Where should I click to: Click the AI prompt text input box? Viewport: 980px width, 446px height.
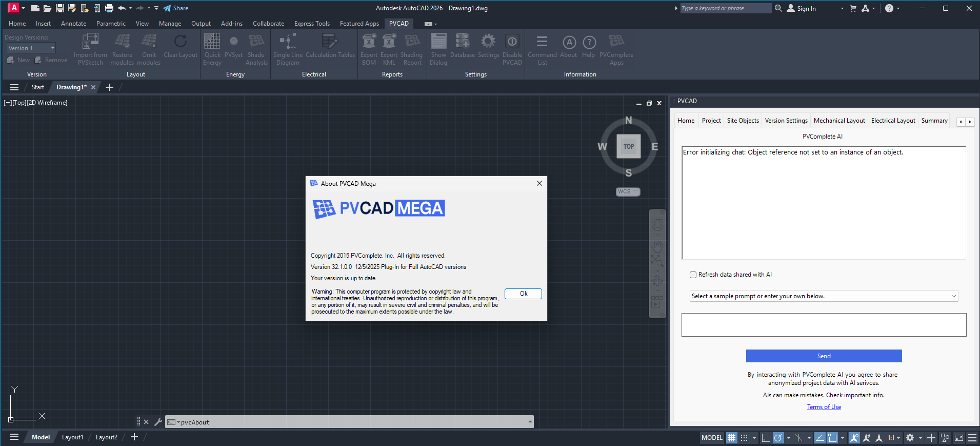[824, 325]
